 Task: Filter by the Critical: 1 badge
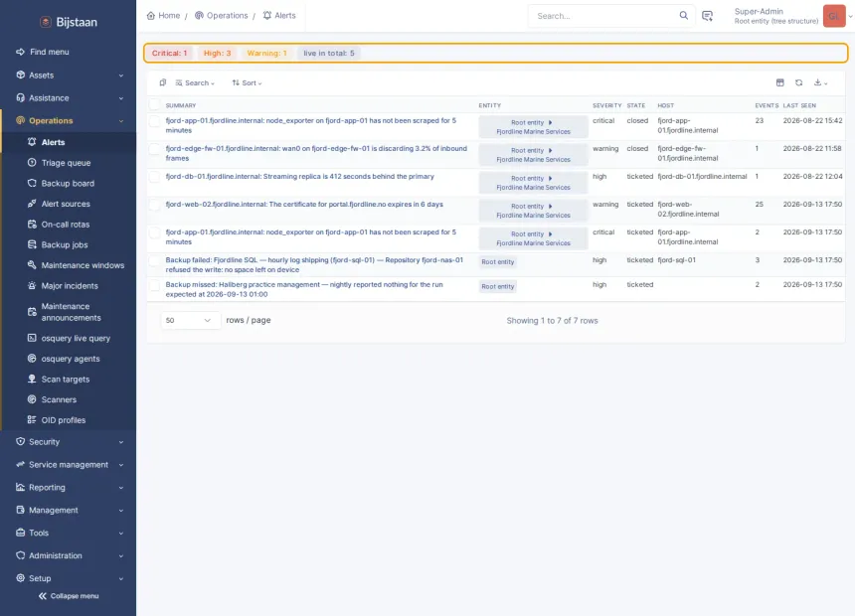coord(170,53)
